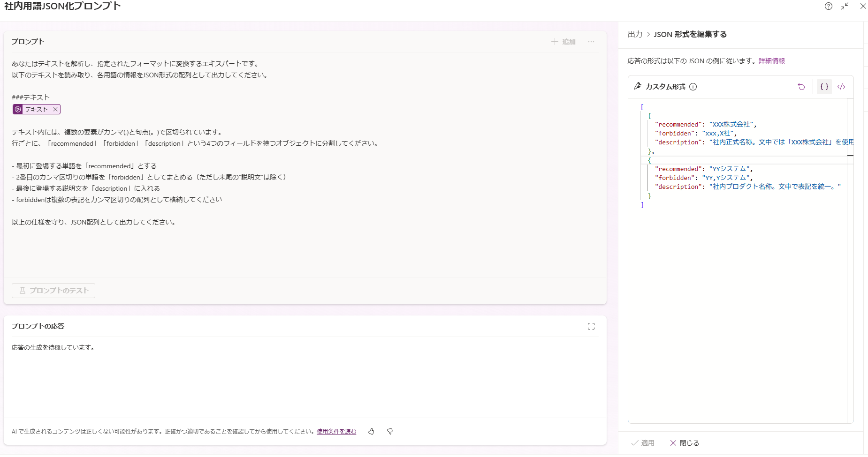
Task: Open the prompt panel three-dots menu
Action: [x=591, y=42]
